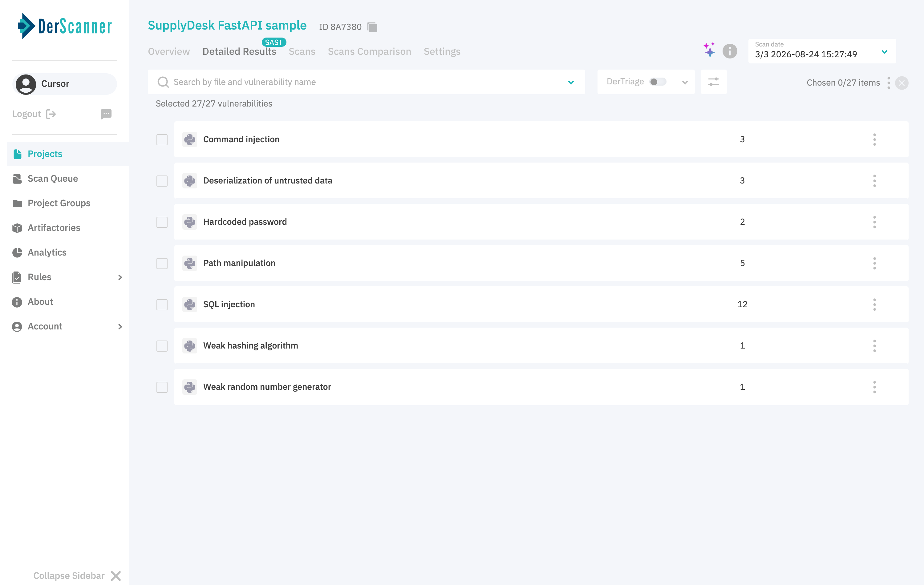Open the SQL injection row options menu

coord(874,304)
